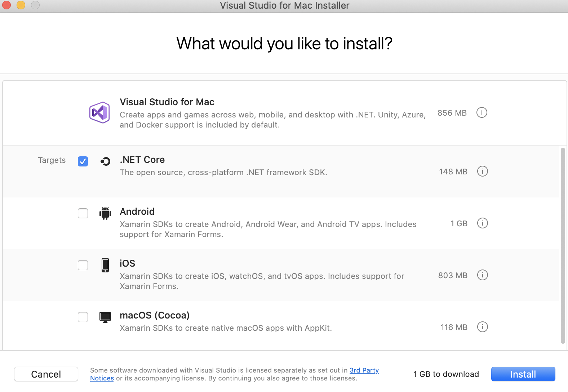Image resolution: width=568 pixels, height=392 pixels.
Task: Show info for .NET Core target
Action: [x=482, y=171]
